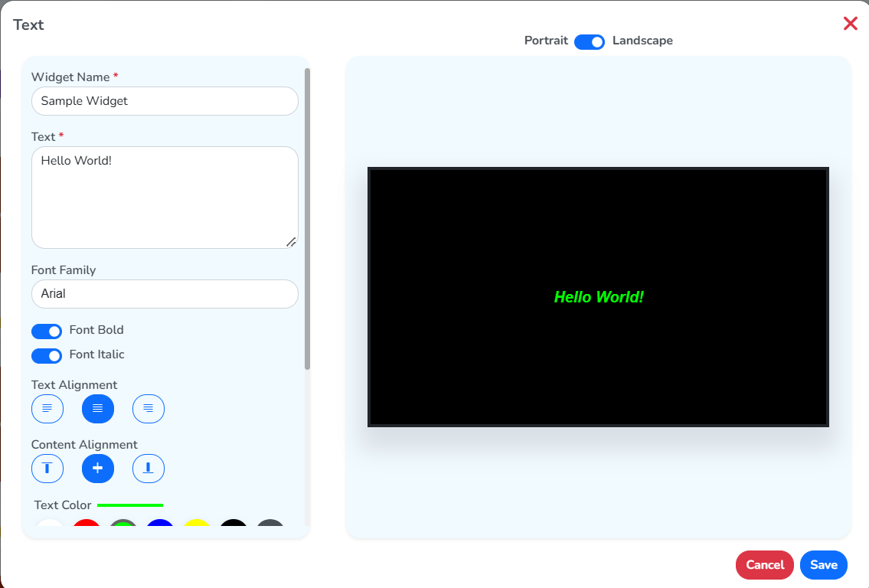Set content alignment to top
This screenshot has height=588, width=869.
point(47,469)
